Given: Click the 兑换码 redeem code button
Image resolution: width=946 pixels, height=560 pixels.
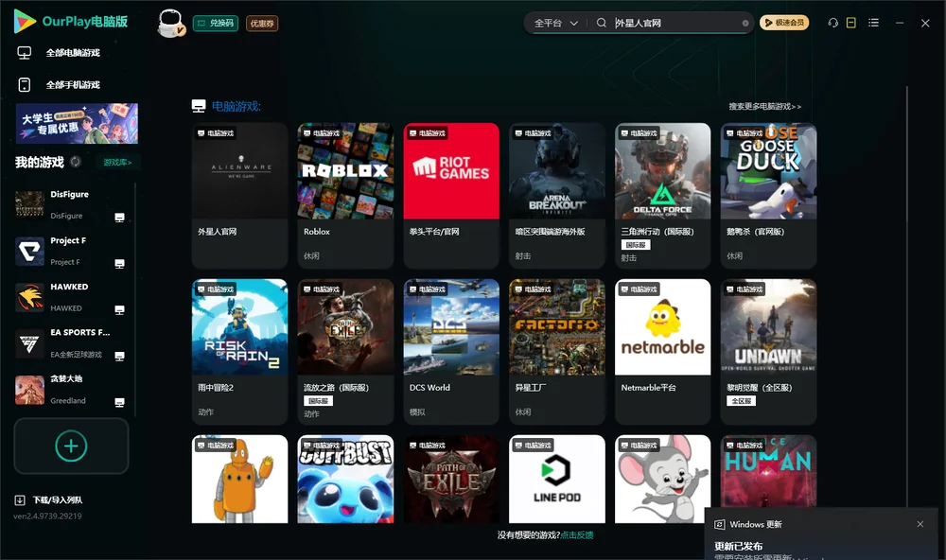Looking at the screenshot, I should click(216, 24).
